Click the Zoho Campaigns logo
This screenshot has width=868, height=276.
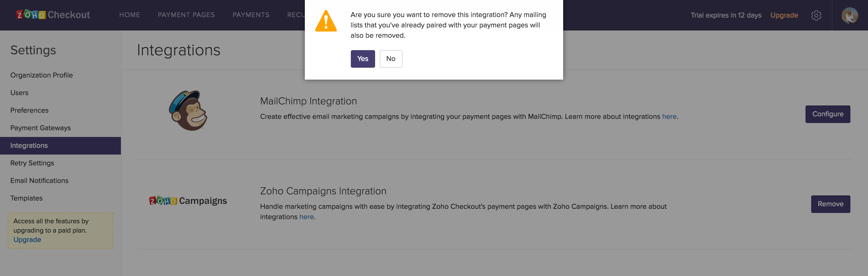pyautogui.click(x=188, y=201)
